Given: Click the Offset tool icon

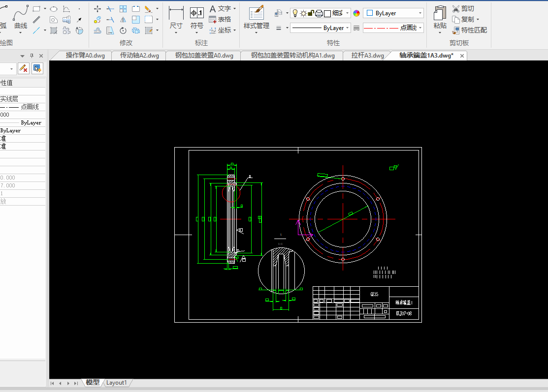Looking at the screenshot, I should (x=97, y=30).
